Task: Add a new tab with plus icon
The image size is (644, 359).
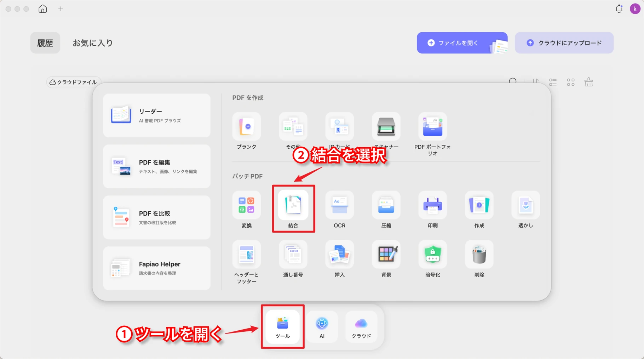Action: [x=61, y=9]
